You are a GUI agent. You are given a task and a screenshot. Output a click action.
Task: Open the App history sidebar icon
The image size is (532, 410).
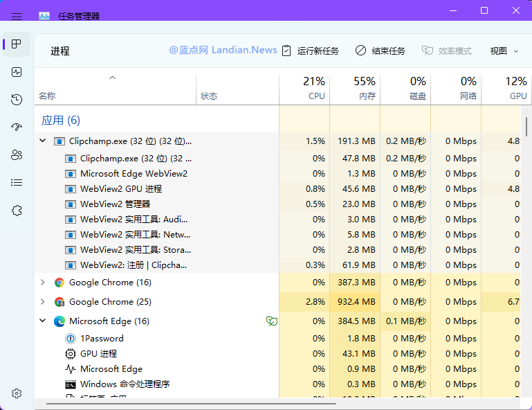click(x=17, y=100)
